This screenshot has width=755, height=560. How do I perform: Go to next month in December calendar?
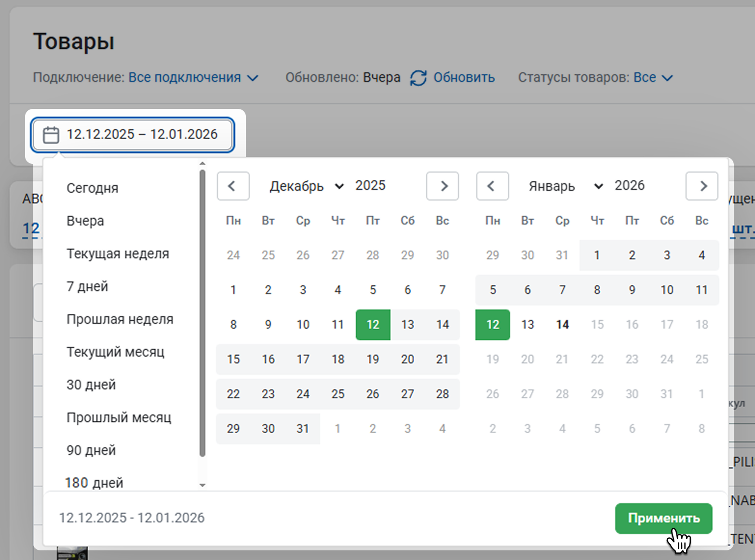click(x=443, y=186)
